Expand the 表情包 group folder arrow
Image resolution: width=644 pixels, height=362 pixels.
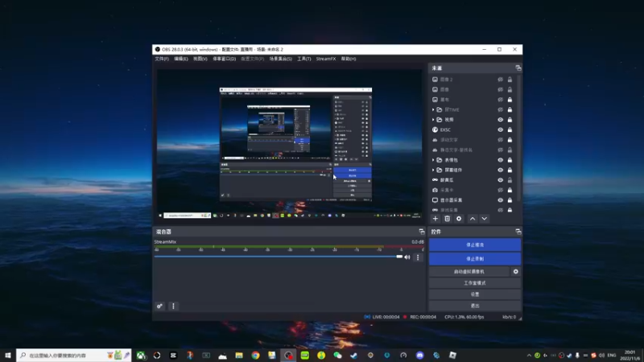433,159
